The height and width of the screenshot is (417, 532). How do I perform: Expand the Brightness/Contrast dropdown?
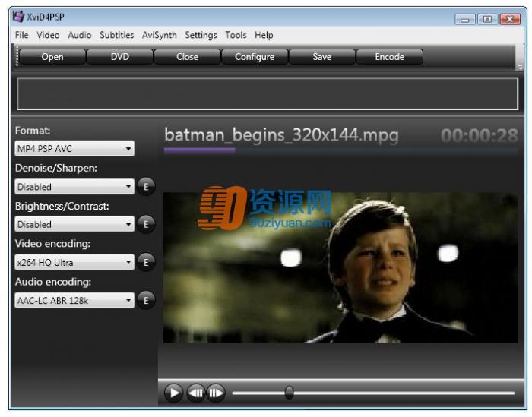coord(74,224)
